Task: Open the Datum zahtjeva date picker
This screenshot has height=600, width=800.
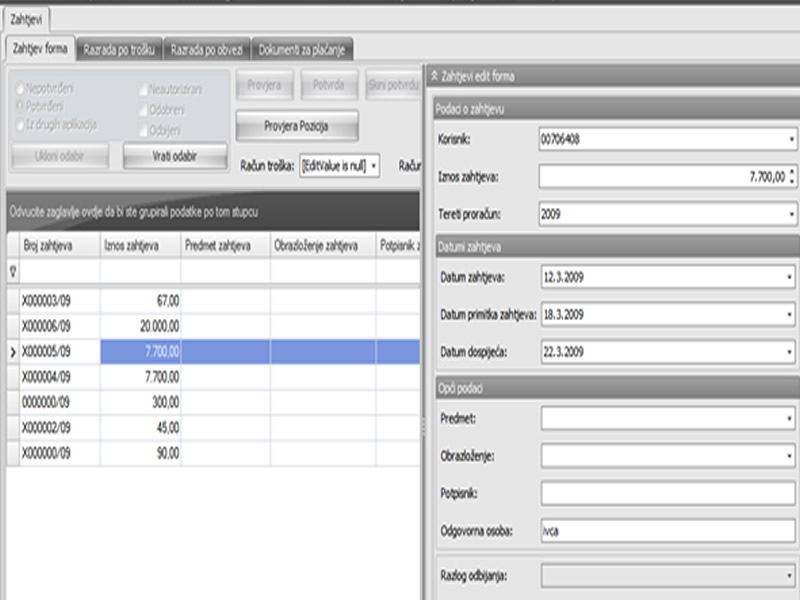Action: (790, 278)
